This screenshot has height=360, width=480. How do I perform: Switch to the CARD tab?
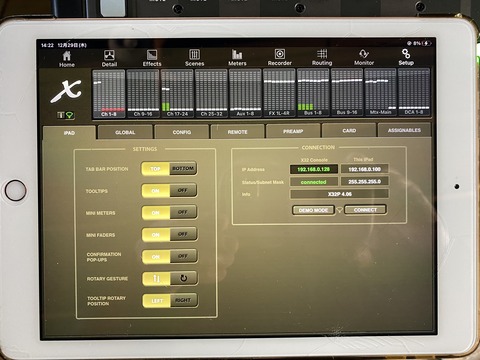click(349, 130)
